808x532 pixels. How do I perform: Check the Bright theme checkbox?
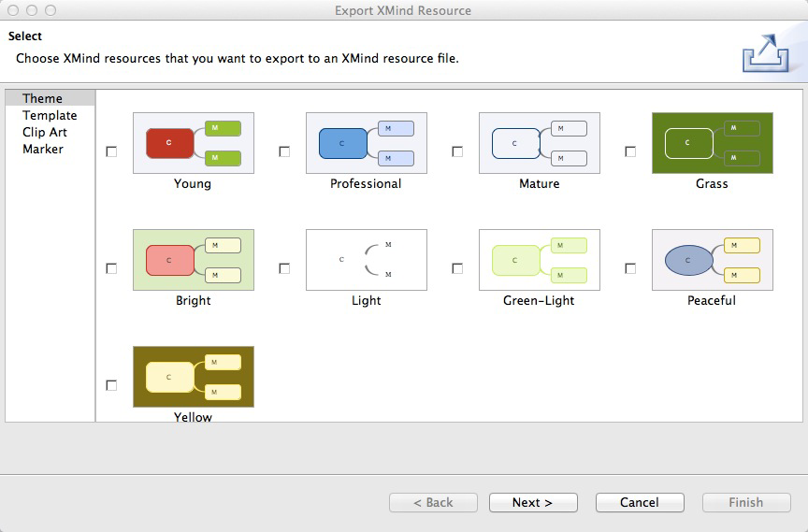pyautogui.click(x=111, y=268)
